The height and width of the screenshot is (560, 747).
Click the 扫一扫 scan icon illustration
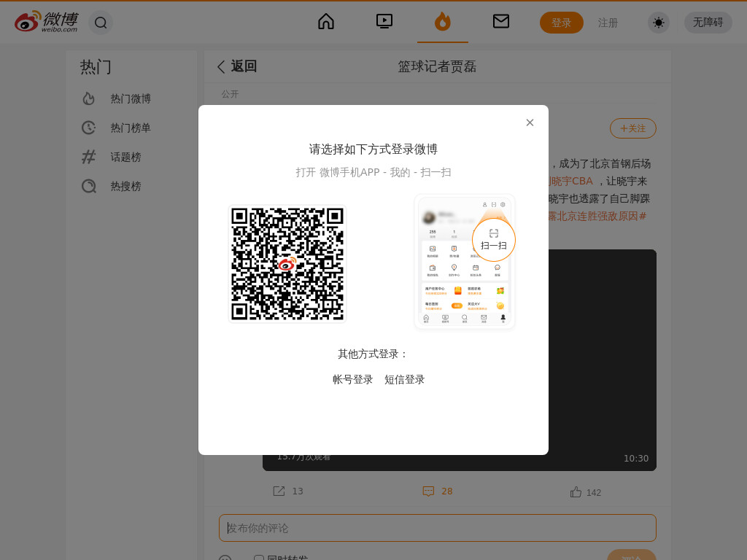pyautogui.click(x=494, y=239)
